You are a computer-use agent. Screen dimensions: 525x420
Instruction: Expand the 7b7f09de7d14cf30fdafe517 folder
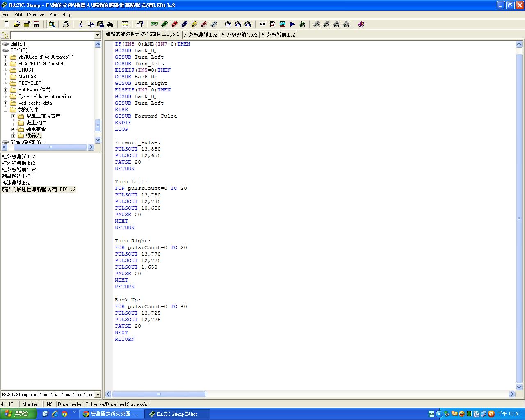[6, 57]
